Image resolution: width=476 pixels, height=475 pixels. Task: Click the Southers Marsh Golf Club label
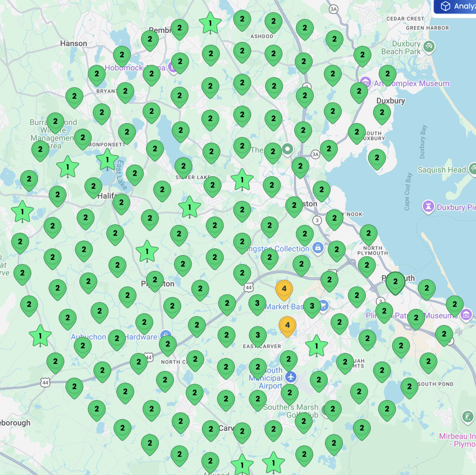291,411
